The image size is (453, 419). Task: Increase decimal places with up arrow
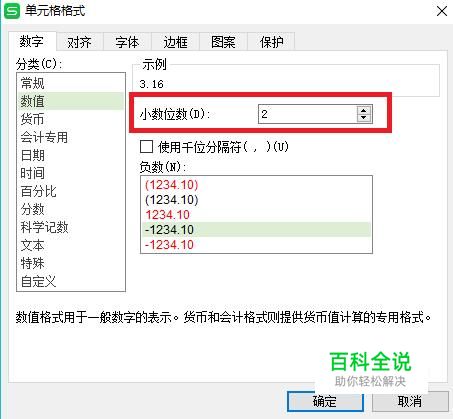point(364,110)
